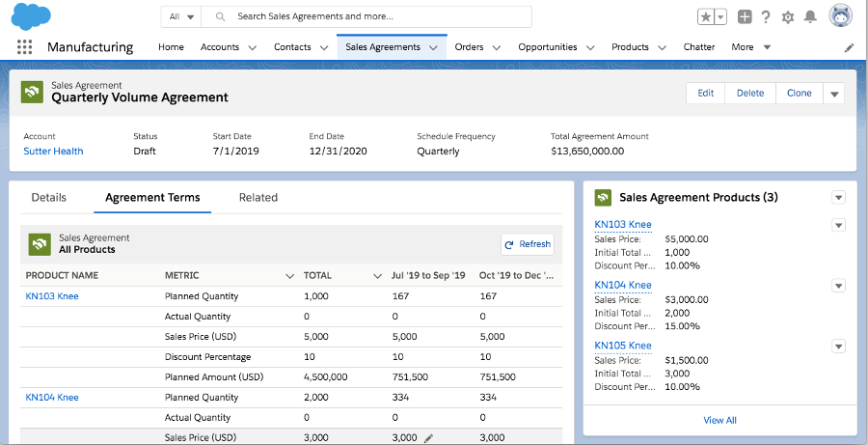Open the Chatter tab
Viewport: 868px width, 445px height.
tap(699, 47)
